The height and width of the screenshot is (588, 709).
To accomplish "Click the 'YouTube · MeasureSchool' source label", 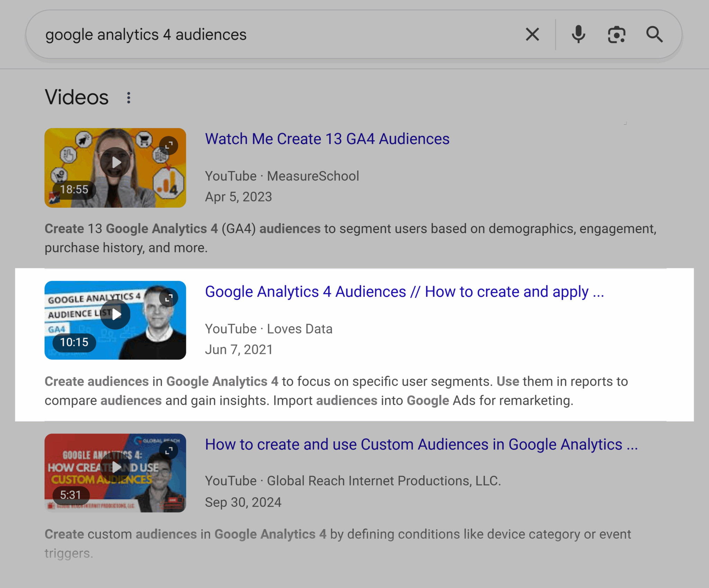I will point(282,176).
